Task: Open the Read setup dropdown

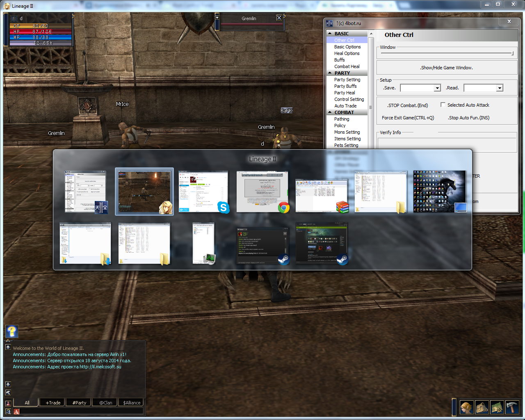Action: pyautogui.click(x=500, y=88)
